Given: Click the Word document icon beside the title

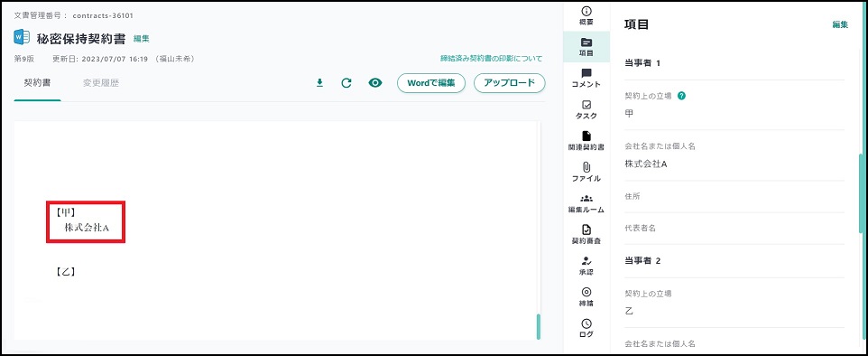Looking at the screenshot, I should point(23,38).
